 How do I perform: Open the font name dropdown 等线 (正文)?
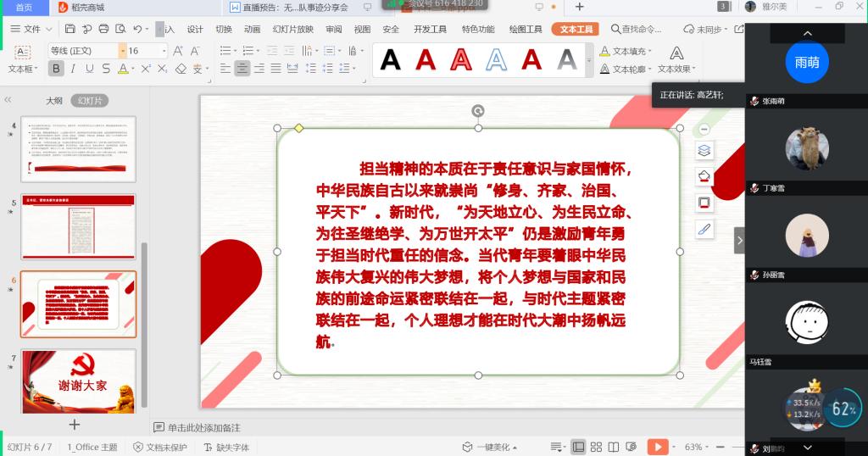(x=83, y=51)
